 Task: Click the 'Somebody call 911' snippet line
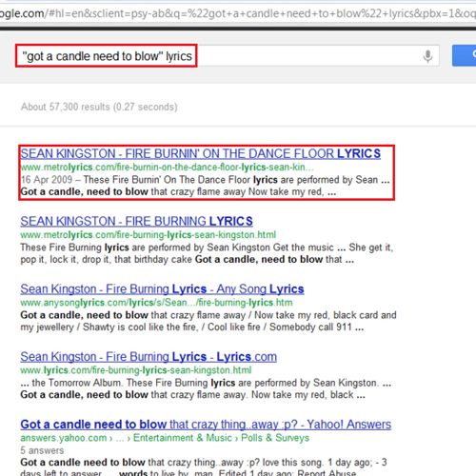(192, 327)
